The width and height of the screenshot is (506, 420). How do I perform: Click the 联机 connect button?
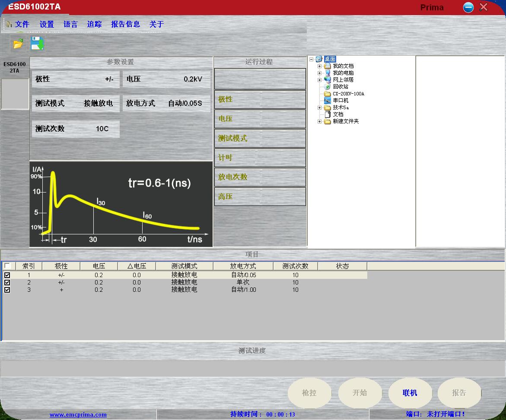410,393
